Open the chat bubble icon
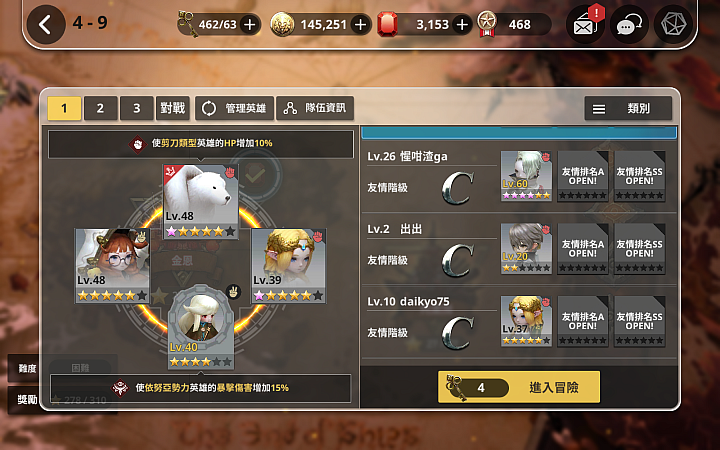This screenshot has width=720, height=450. click(629, 24)
